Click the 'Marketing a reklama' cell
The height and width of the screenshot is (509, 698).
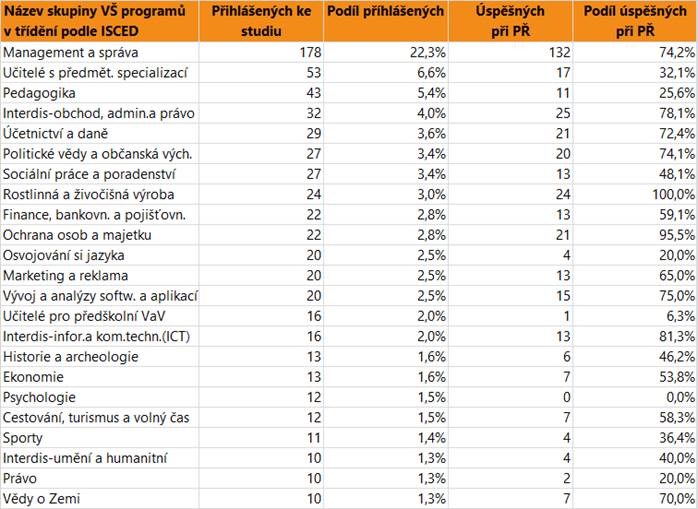pos(66,275)
